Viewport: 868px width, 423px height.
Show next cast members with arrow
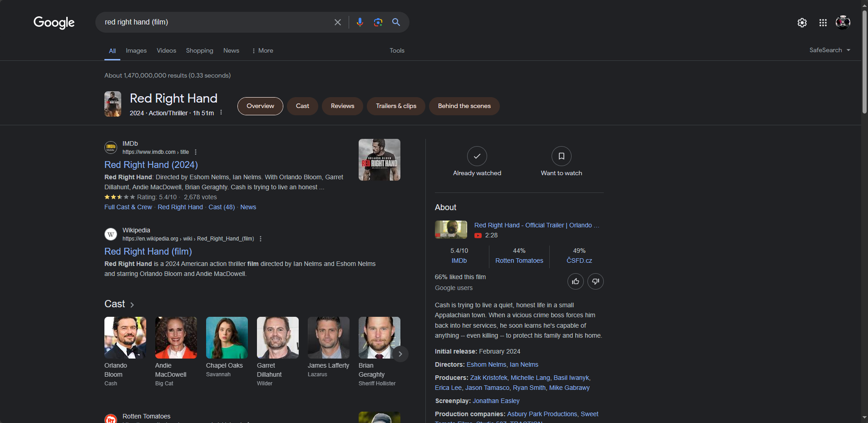(x=400, y=354)
